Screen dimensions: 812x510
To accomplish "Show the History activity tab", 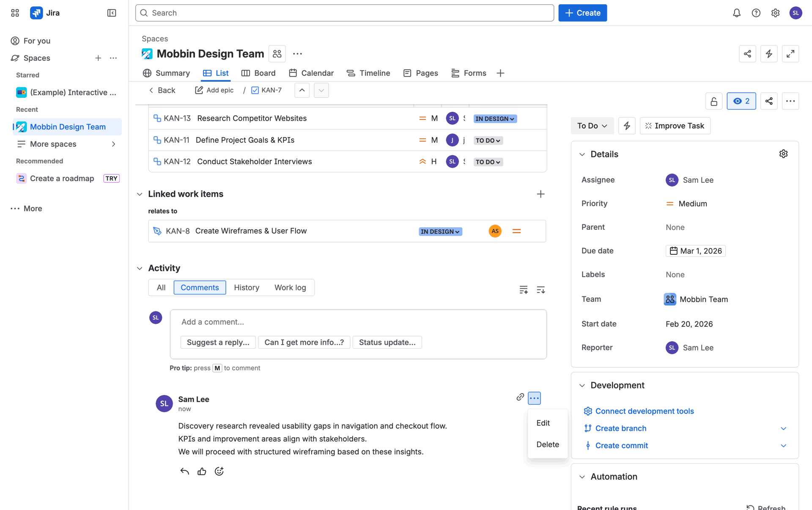I will [247, 288].
